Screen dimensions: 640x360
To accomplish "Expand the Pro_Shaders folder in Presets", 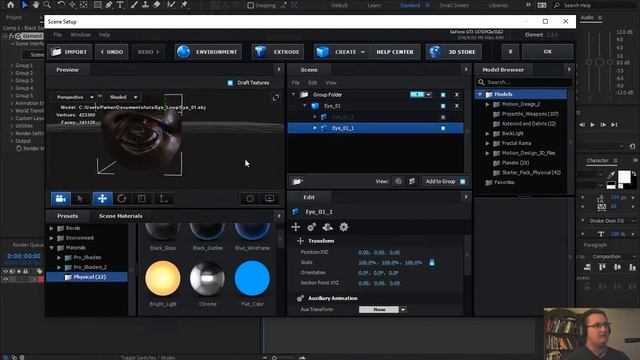I will point(59,258).
